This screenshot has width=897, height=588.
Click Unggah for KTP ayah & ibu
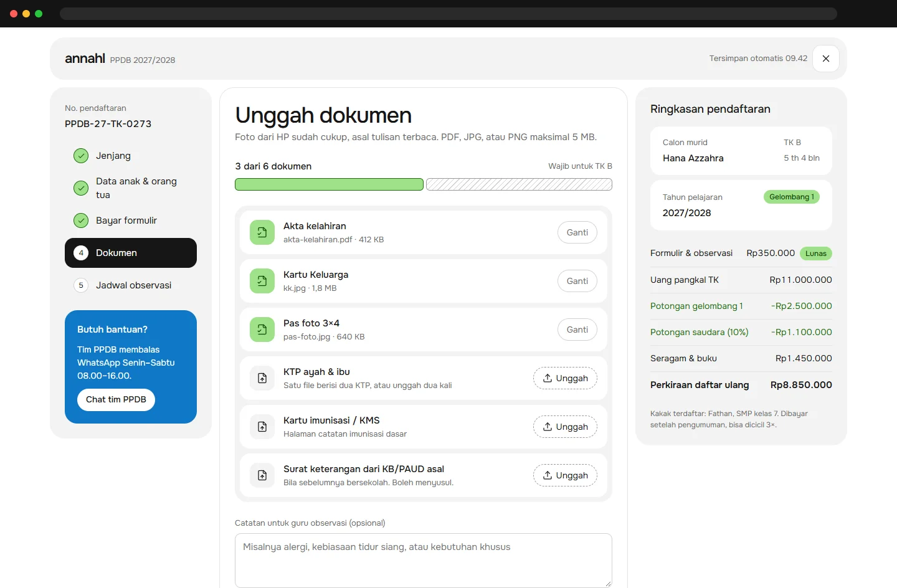coord(565,378)
